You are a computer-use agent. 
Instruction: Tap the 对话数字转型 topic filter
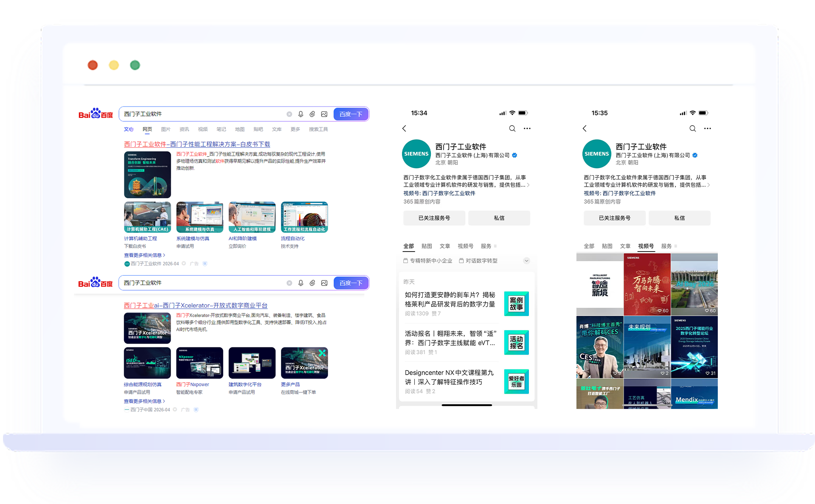pos(478,261)
